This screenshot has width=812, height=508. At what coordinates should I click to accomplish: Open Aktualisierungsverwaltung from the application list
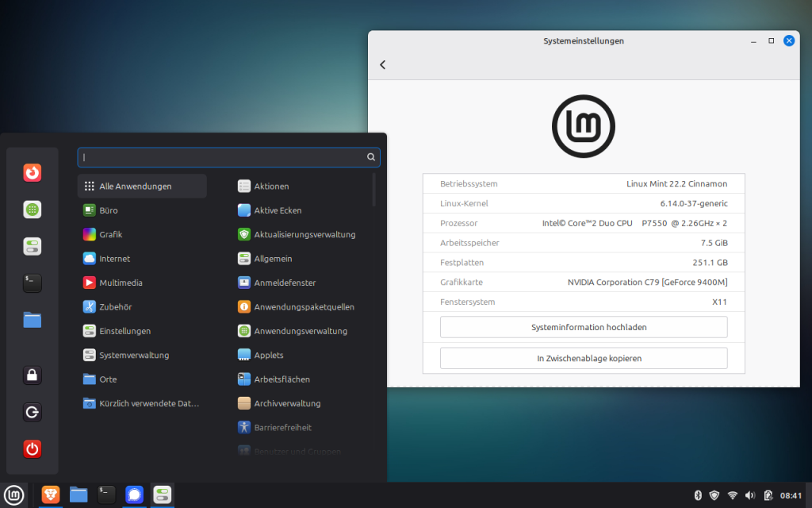(x=304, y=235)
